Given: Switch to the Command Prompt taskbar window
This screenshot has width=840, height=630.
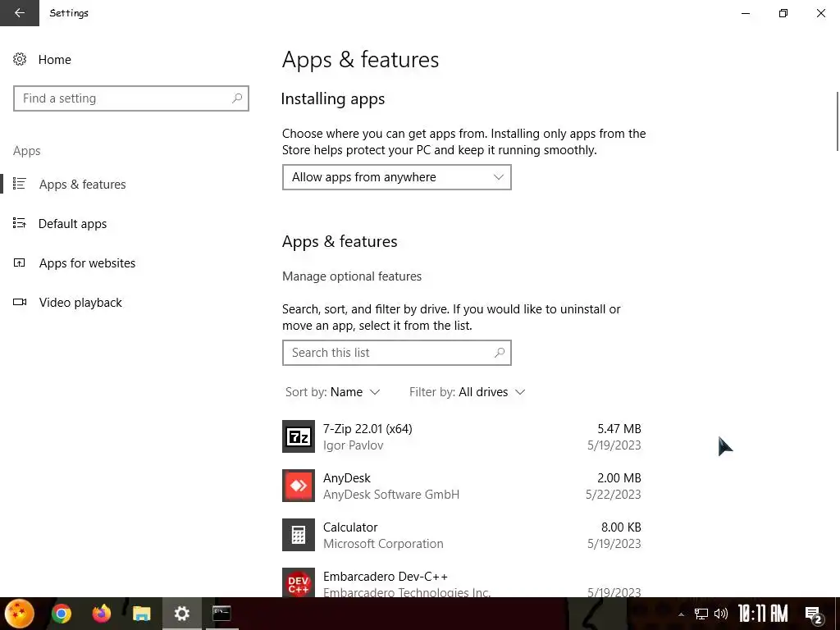Looking at the screenshot, I should 221,614.
